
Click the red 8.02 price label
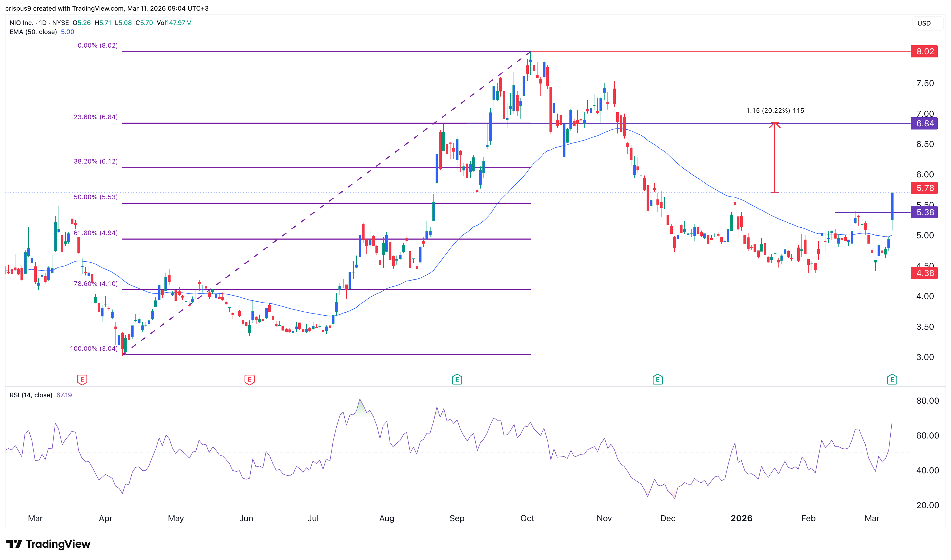point(925,51)
